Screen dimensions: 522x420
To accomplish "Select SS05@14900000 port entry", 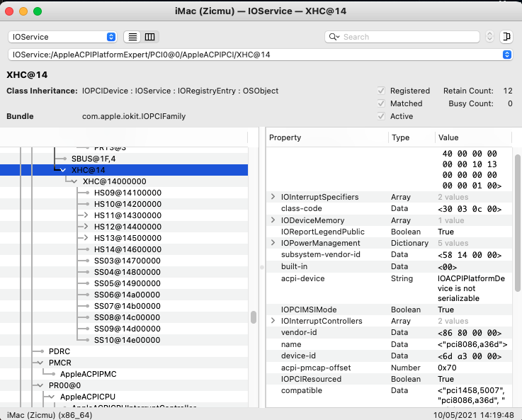I will click(124, 283).
